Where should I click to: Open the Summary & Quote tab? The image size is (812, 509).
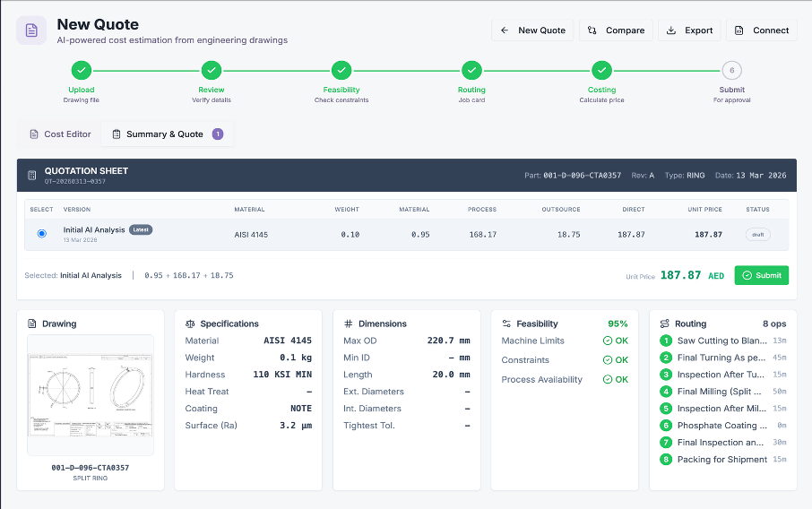(166, 134)
